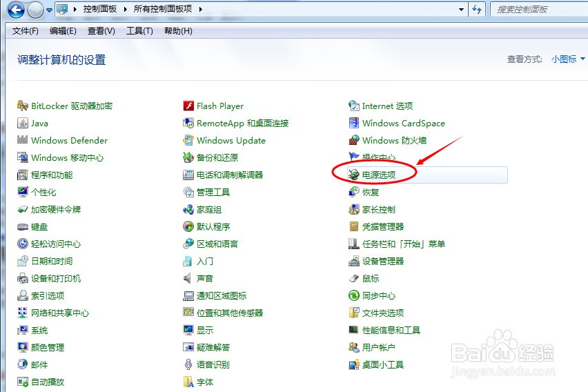
Task: Click the 个性化 icon
Action: click(23, 192)
